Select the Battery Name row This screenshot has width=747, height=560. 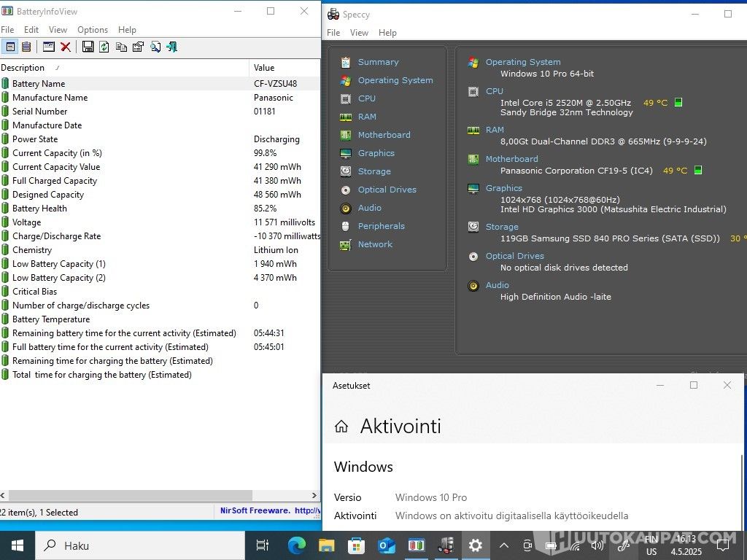pos(160,84)
